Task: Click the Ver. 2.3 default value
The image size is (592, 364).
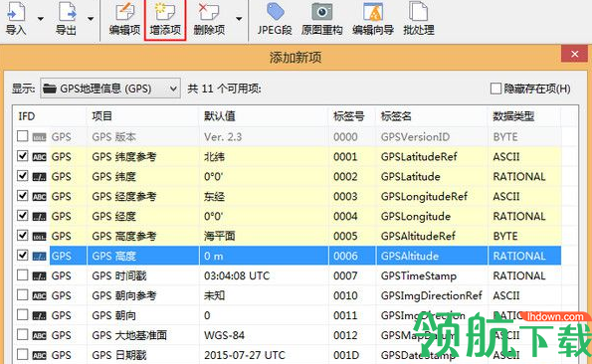Action: [x=223, y=137]
